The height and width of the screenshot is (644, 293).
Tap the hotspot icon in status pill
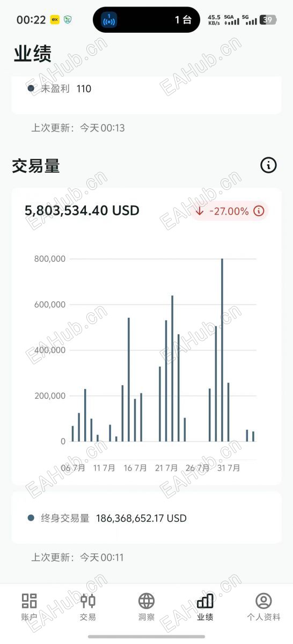[109, 20]
